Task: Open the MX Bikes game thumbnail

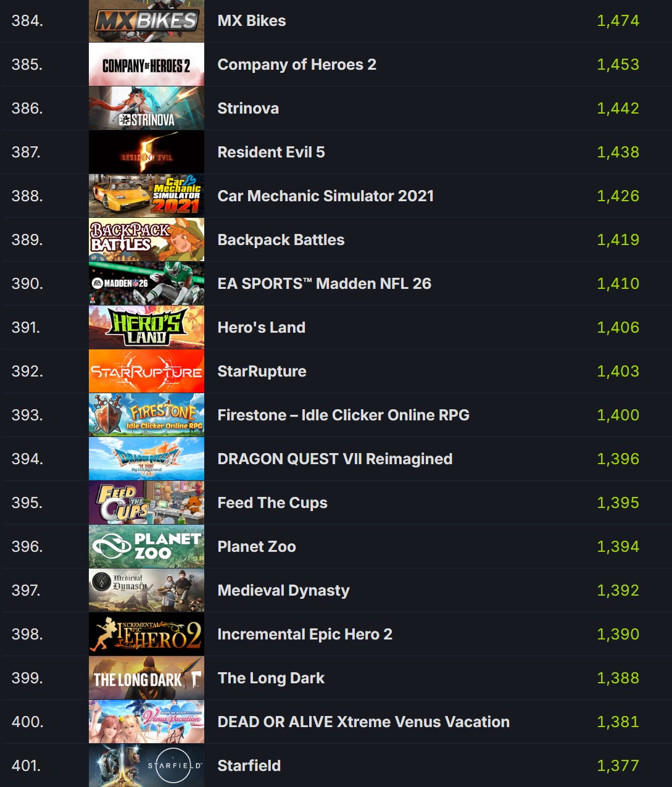Action: click(x=146, y=21)
